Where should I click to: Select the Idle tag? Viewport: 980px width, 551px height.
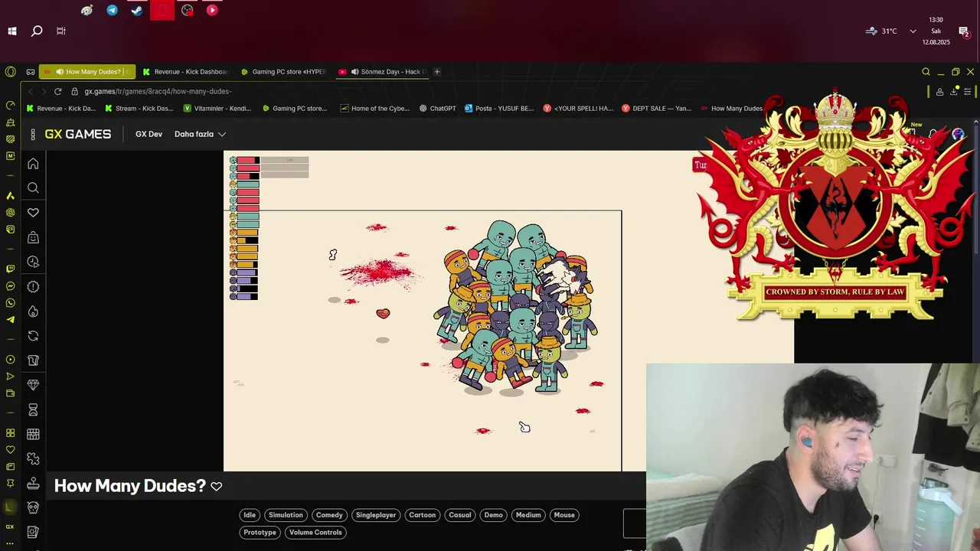[x=250, y=515]
